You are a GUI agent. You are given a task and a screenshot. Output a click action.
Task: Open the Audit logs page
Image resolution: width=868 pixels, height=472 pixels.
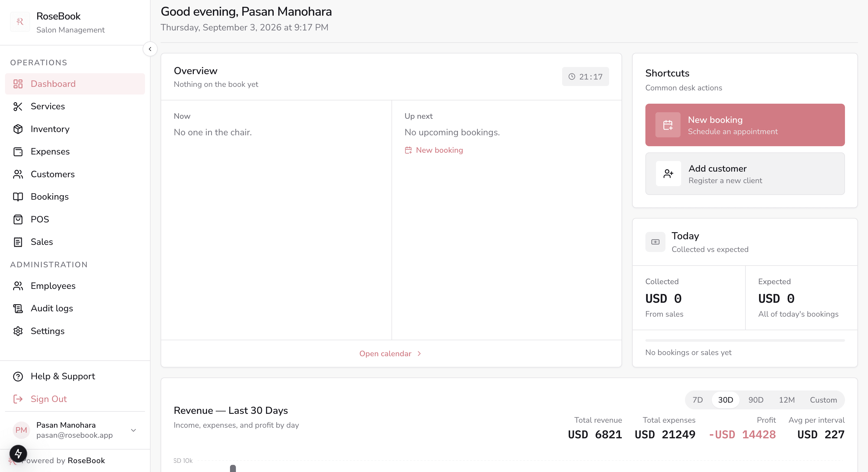75,308
